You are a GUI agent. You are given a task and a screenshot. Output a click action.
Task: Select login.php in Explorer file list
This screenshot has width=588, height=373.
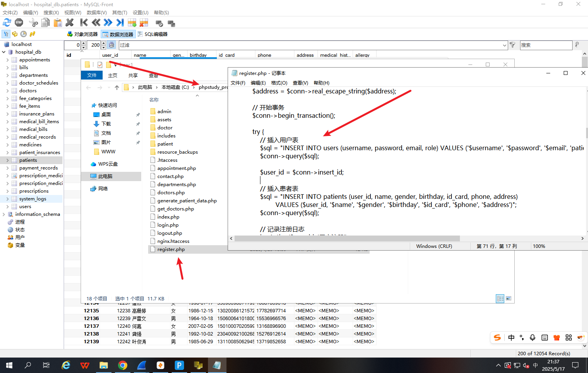pos(167,225)
